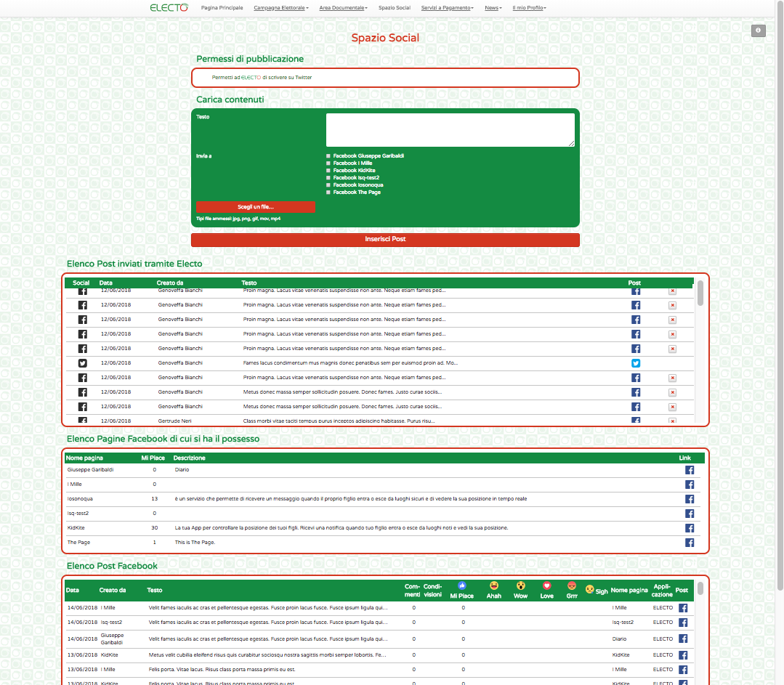Expand Servizi a Pagamento dropdown menu
The width and height of the screenshot is (784, 685).
(447, 7)
